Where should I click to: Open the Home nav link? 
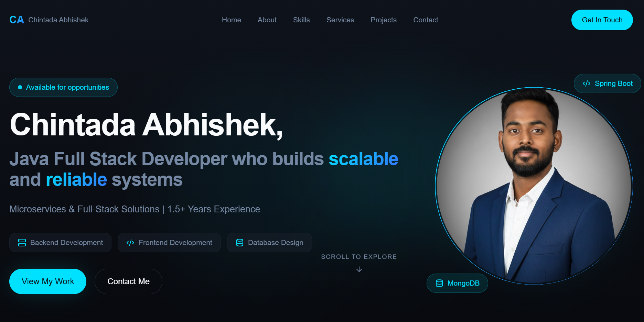tap(232, 20)
